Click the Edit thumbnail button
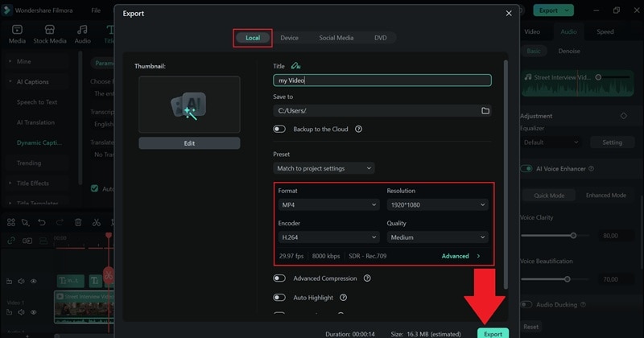The image size is (644, 338). tap(189, 143)
